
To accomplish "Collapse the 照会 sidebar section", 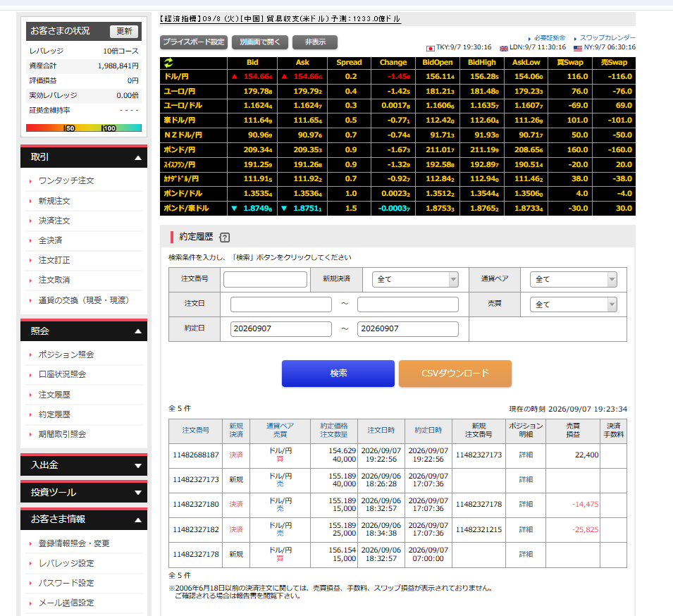I will (84, 331).
